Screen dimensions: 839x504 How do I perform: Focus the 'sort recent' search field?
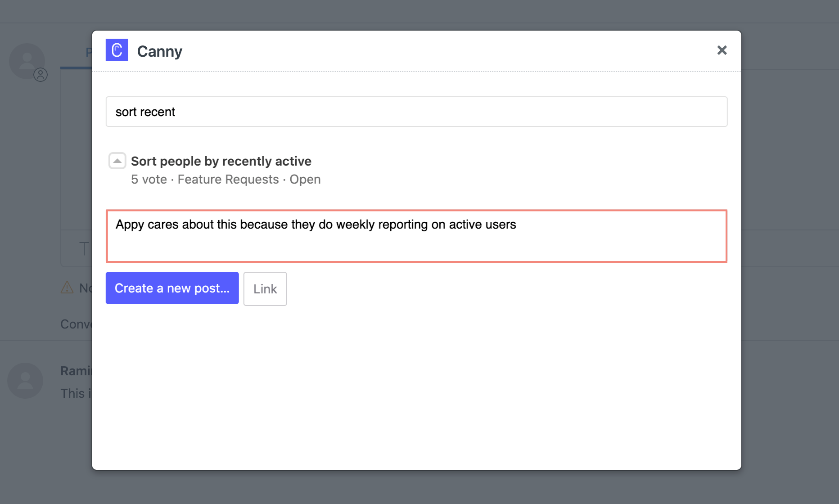pyautogui.click(x=416, y=112)
